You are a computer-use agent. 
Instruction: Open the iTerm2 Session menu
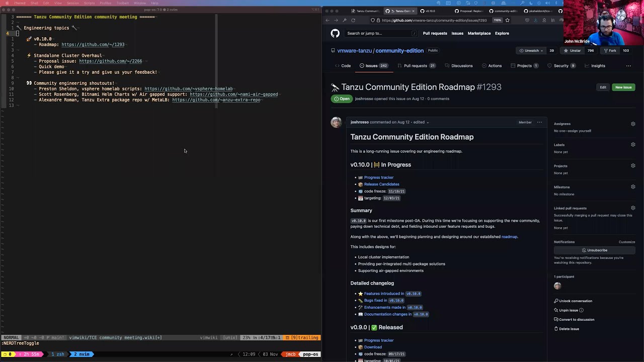point(73,3)
